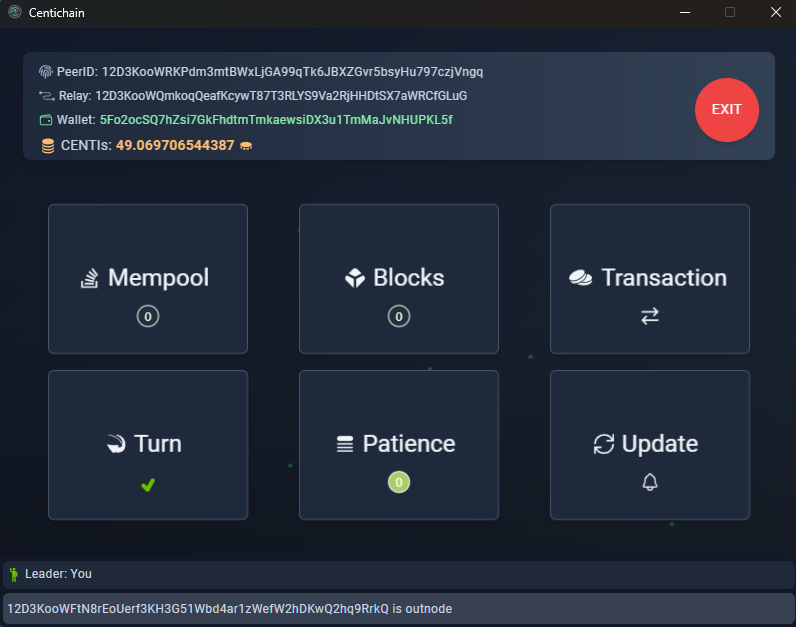Screen dimensions: 796x627
Task: Open the Patience card
Action: pos(399,445)
